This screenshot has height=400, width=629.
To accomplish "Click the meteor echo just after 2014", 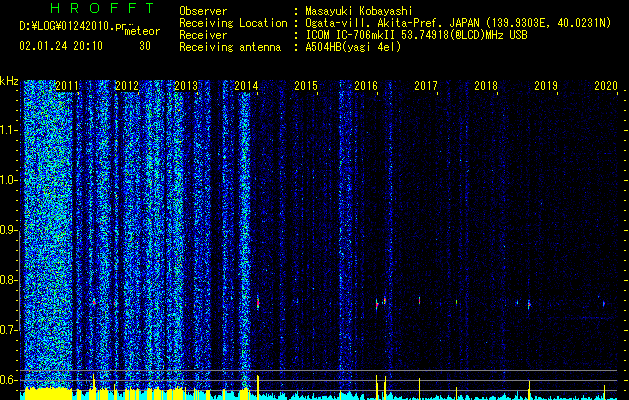I will (258, 302).
